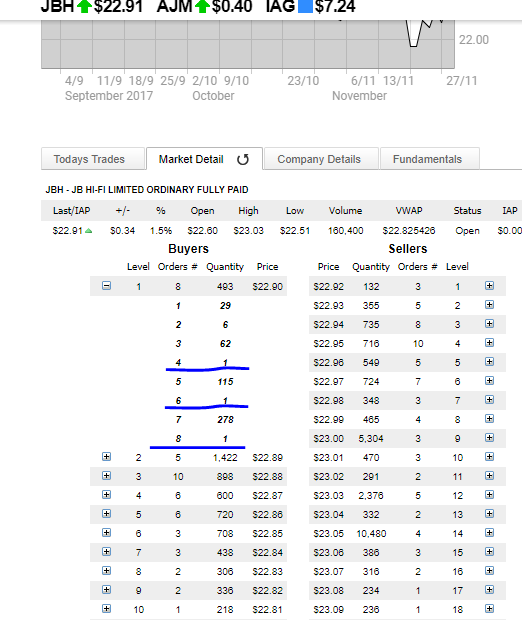The width and height of the screenshot is (522, 620).
Task: Click the price chart area
Action: click(x=248, y=43)
